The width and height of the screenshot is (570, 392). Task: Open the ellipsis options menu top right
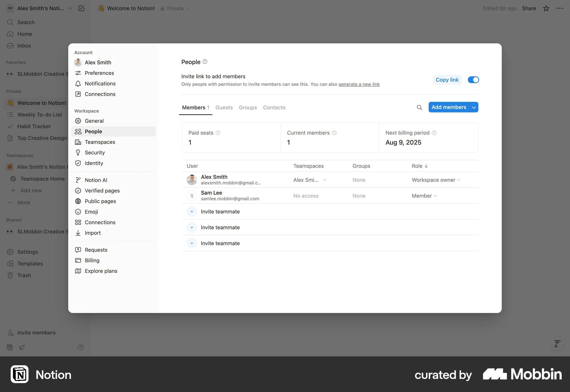tap(560, 8)
